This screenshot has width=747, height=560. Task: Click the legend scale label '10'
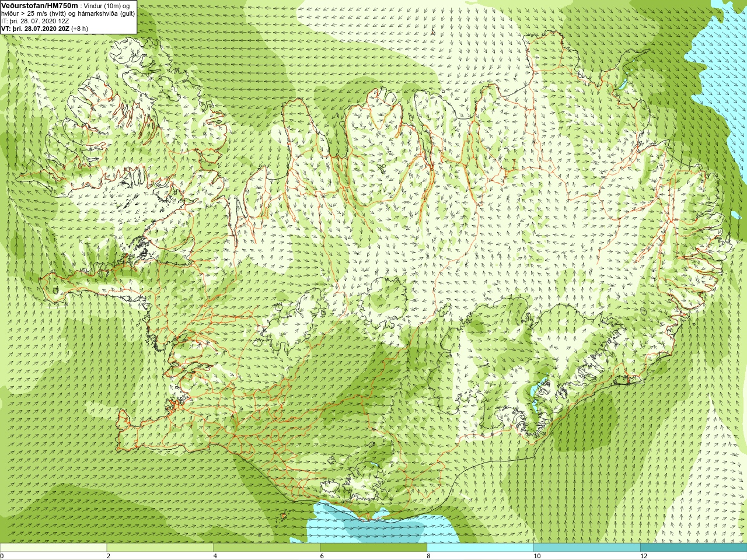537,556
